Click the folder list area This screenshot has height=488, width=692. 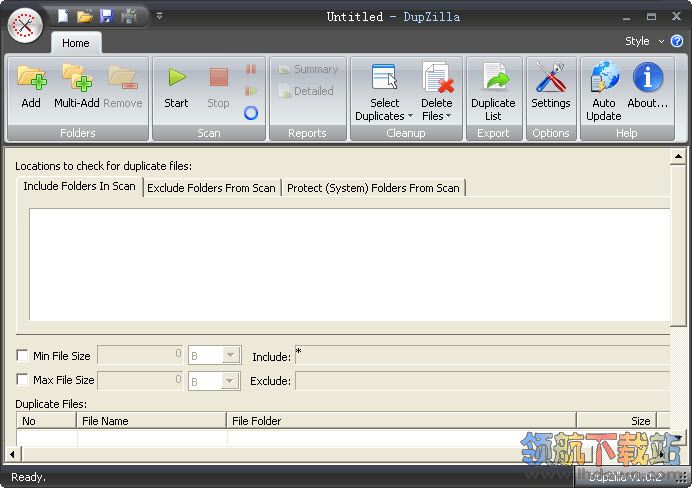click(x=350, y=264)
